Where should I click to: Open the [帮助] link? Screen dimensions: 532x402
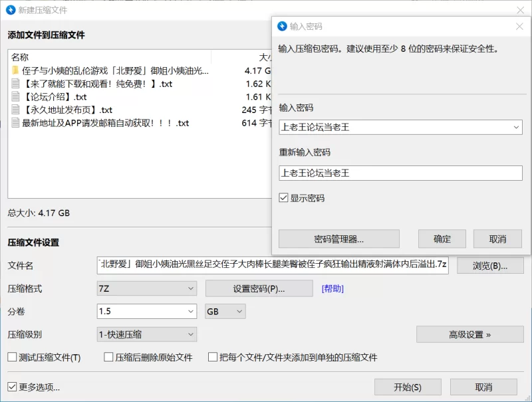(x=332, y=288)
